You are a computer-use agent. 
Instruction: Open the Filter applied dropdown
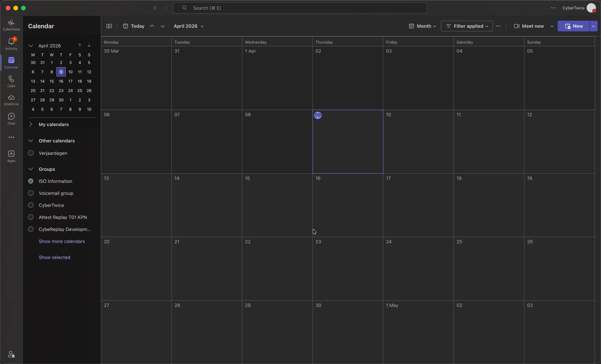tap(467, 26)
